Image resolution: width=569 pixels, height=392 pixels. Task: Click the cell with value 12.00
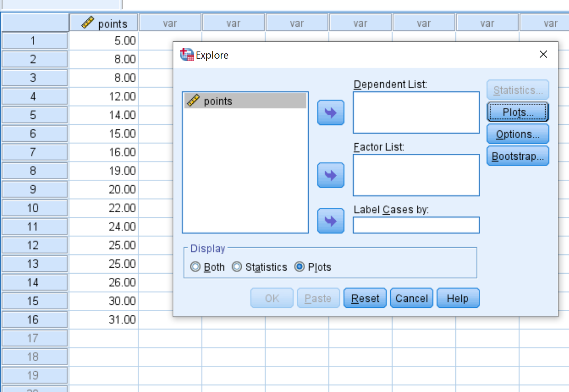click(x=104, y=97)
